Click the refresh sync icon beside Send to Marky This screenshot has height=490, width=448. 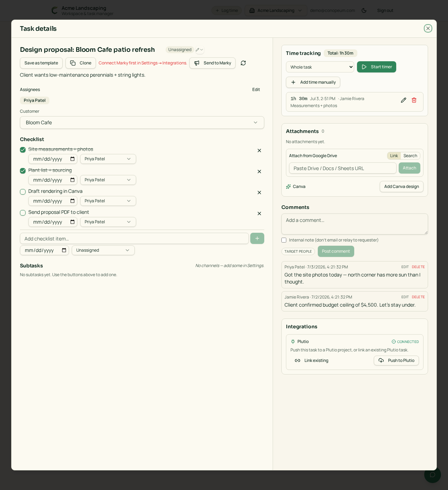point(243,63)
